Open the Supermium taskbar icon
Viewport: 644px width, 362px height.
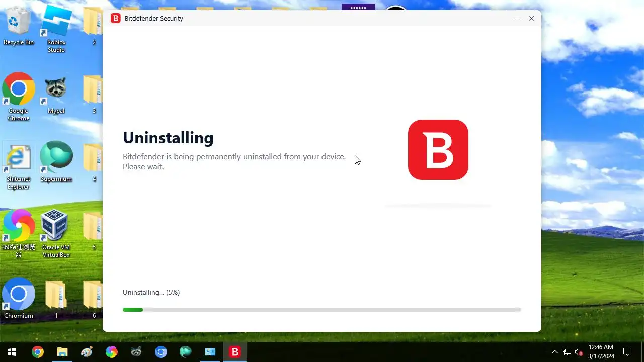click(x=185, y=352)
